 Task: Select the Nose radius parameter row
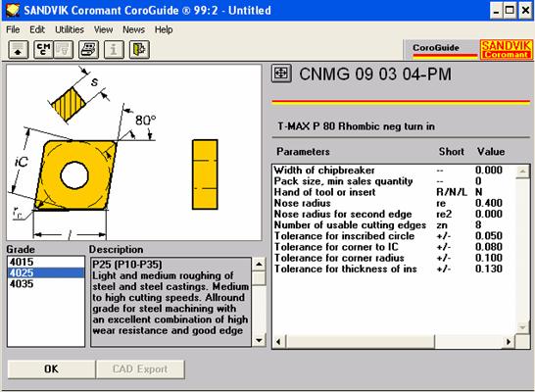388,203
